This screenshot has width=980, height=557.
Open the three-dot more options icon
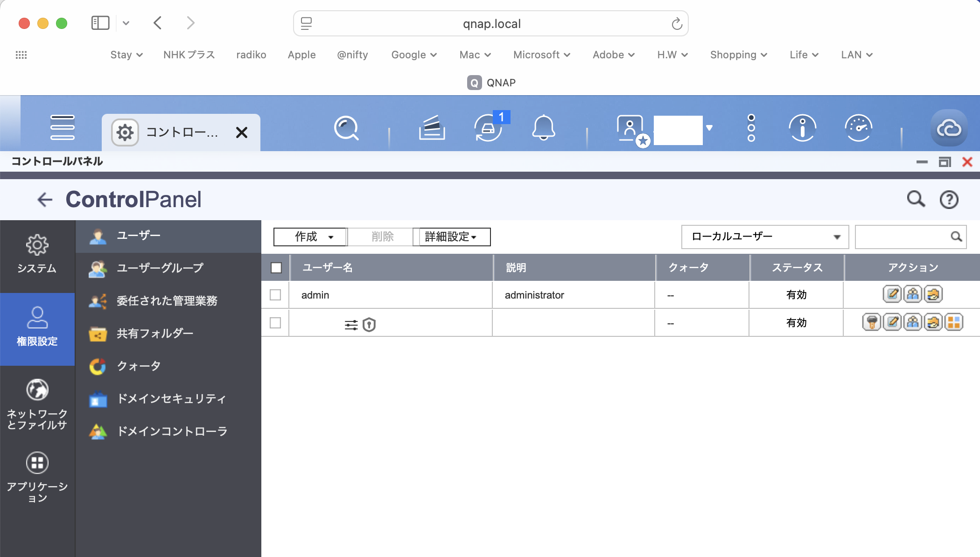(x=751, y=127)
